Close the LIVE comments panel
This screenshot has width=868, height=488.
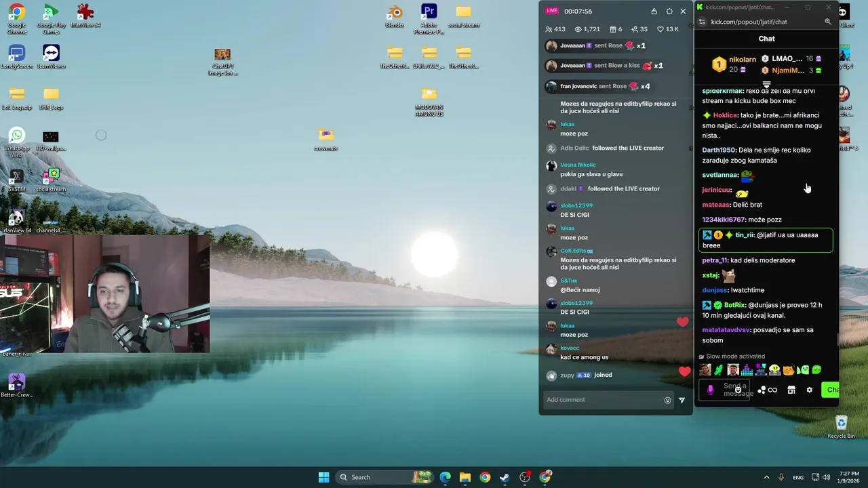683,12
